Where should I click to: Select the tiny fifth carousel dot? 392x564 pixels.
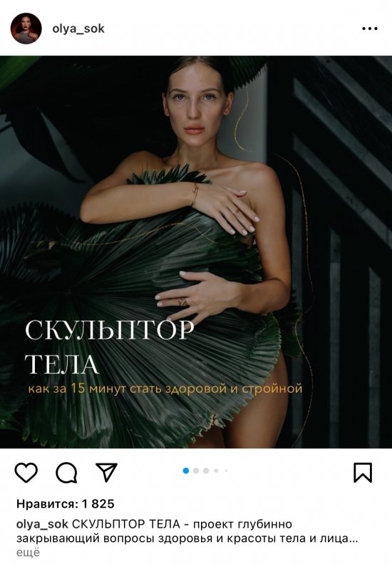click(226, 471)
